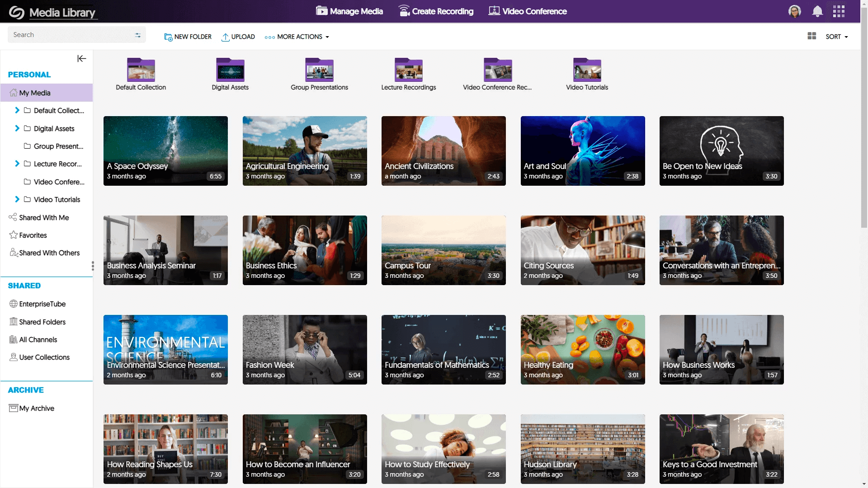Screen dimensions: 868x488
Task: Open Be Open to New Ideas video
Action: pyautogui.click(x=722, y=151)
